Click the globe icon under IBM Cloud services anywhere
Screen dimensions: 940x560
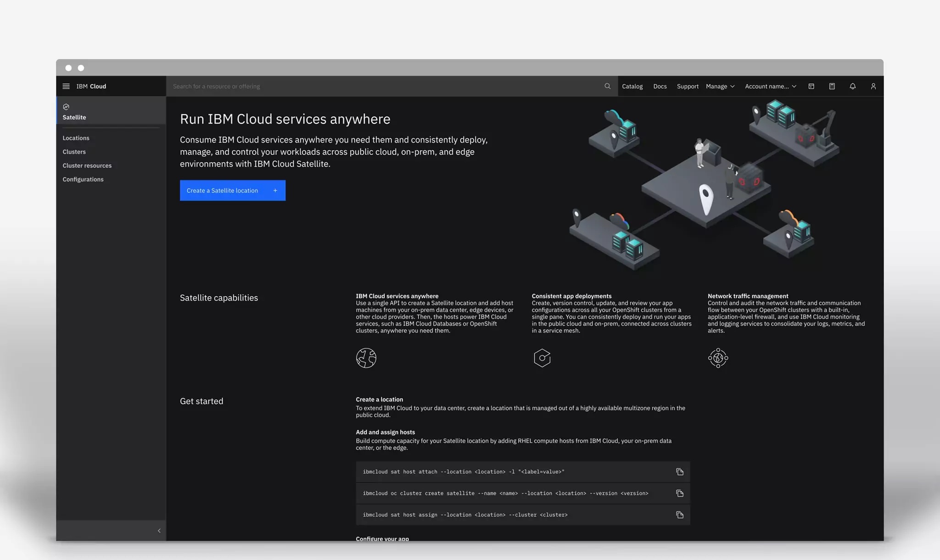click(x=366, y=358)
